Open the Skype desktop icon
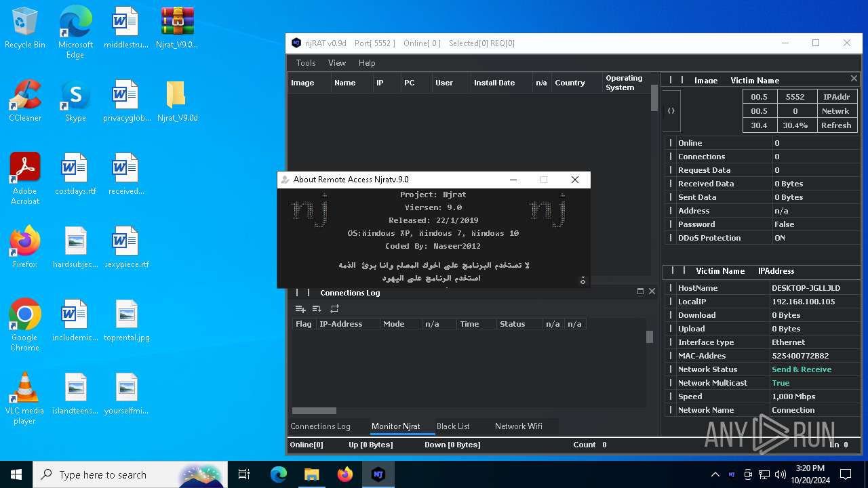 click(75, 101)
